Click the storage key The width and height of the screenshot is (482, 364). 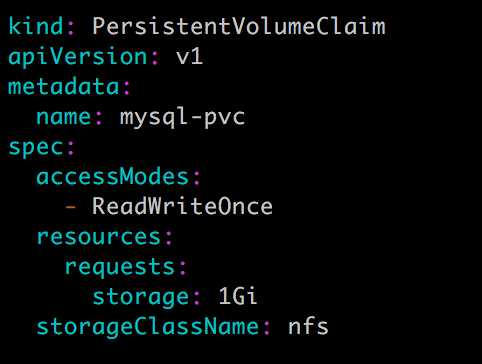(141, 297)
